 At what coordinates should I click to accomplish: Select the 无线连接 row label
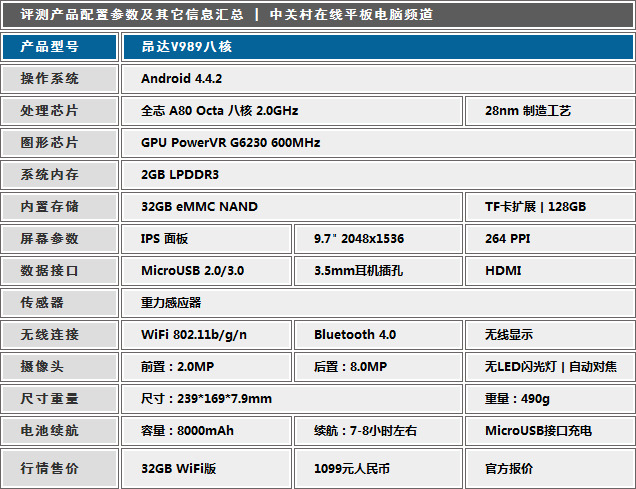[x=60, y=335]
